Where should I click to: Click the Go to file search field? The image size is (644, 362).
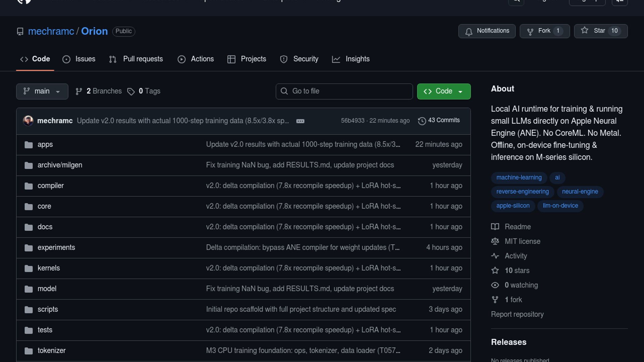[x=344, y=92]
